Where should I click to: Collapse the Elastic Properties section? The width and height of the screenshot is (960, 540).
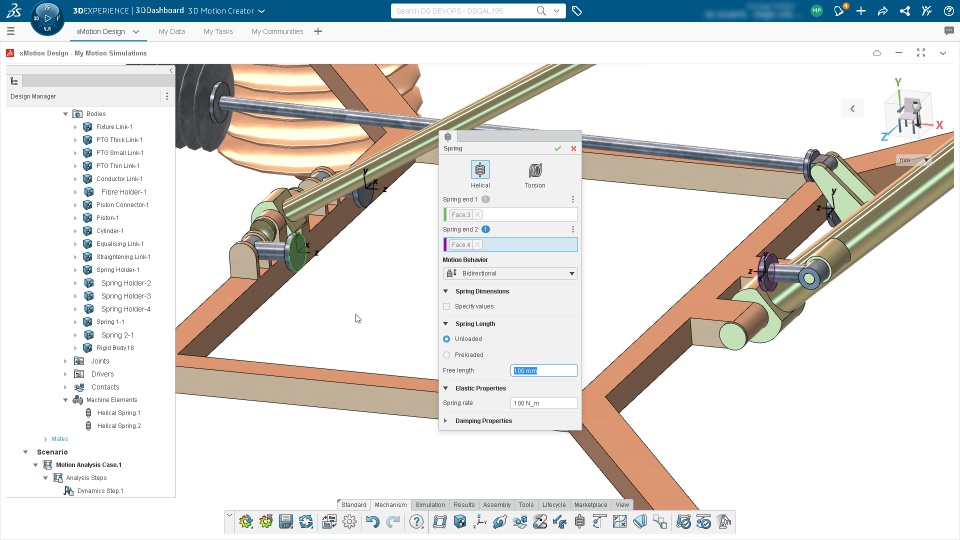click(x=446, y=388)
